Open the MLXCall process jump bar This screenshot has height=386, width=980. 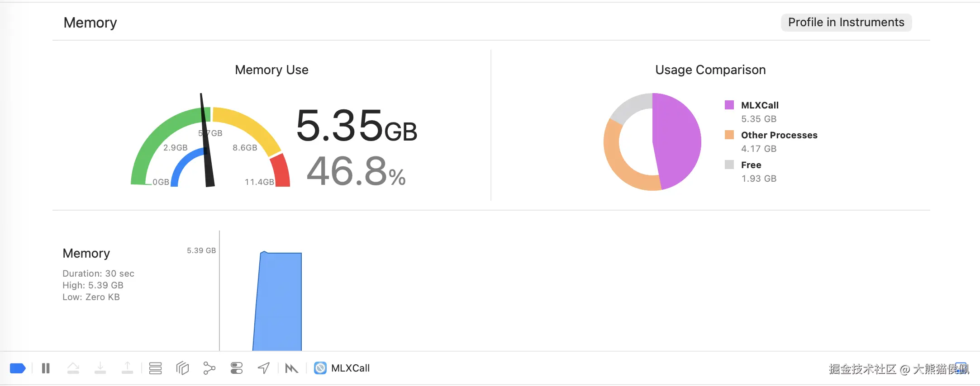[350, 368]
